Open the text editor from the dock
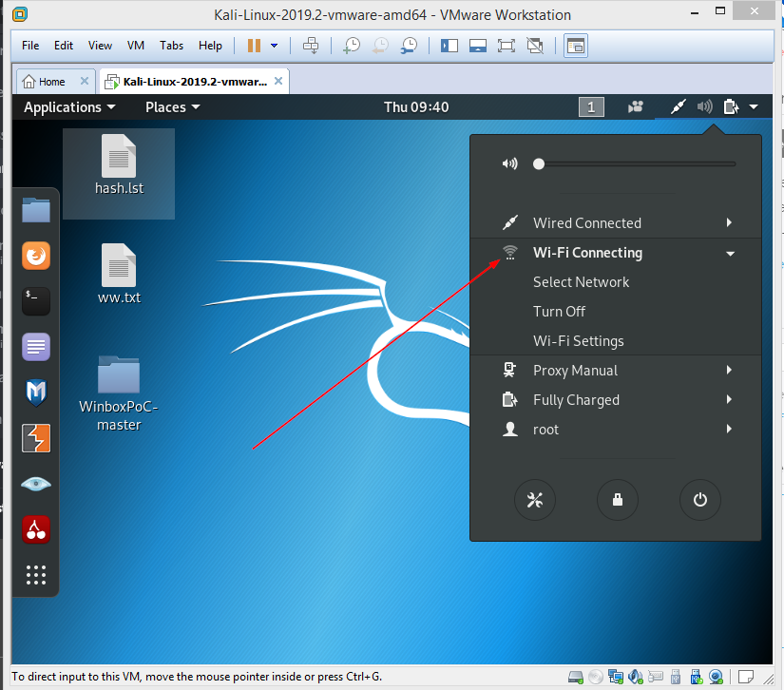This screenshot has height=690, width=784. coord(36,347)
